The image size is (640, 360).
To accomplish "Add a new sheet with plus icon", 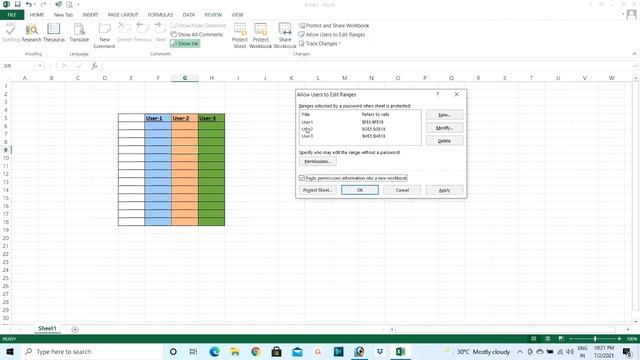I will 75,329.
